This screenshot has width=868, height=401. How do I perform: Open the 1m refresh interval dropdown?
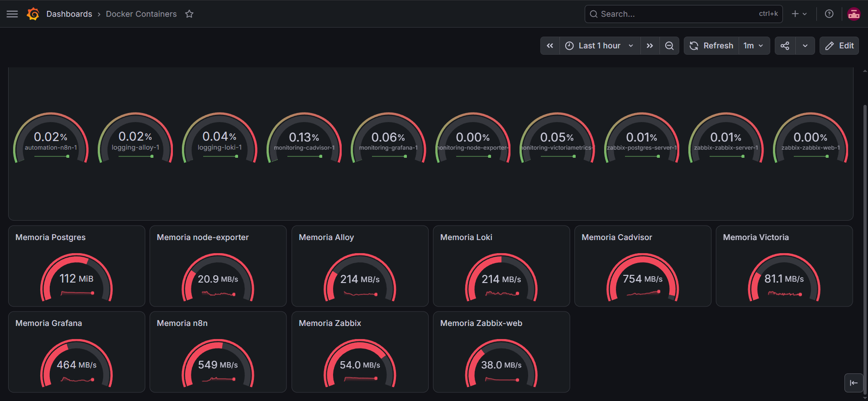tap(754, 46)
